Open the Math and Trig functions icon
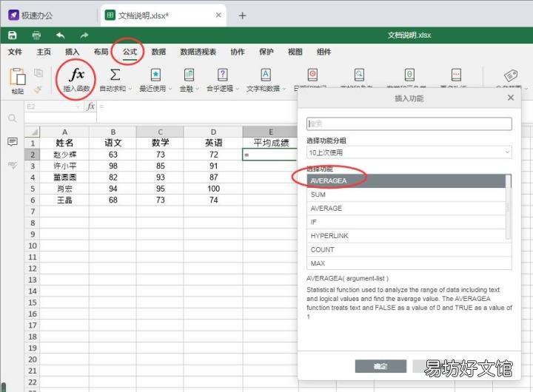This screenshot has height=392, width=533. tap(409, 75)
